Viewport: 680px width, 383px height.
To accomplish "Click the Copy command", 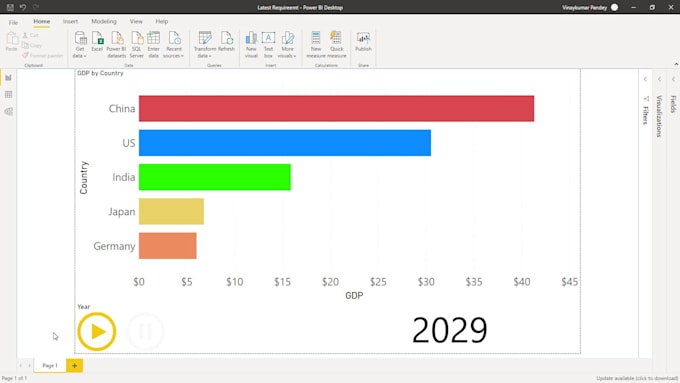I will pos(32,45).
